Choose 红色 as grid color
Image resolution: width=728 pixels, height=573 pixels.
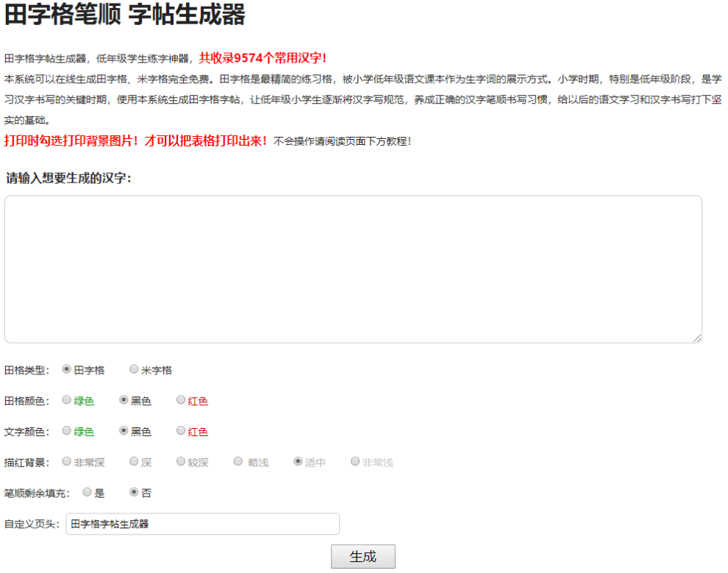(179, 400)
